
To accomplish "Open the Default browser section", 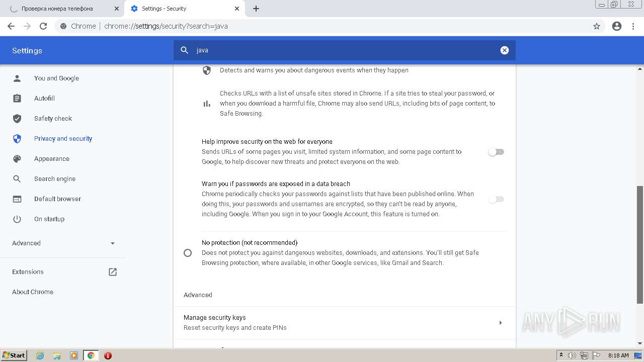I will (x=57, y=199).
